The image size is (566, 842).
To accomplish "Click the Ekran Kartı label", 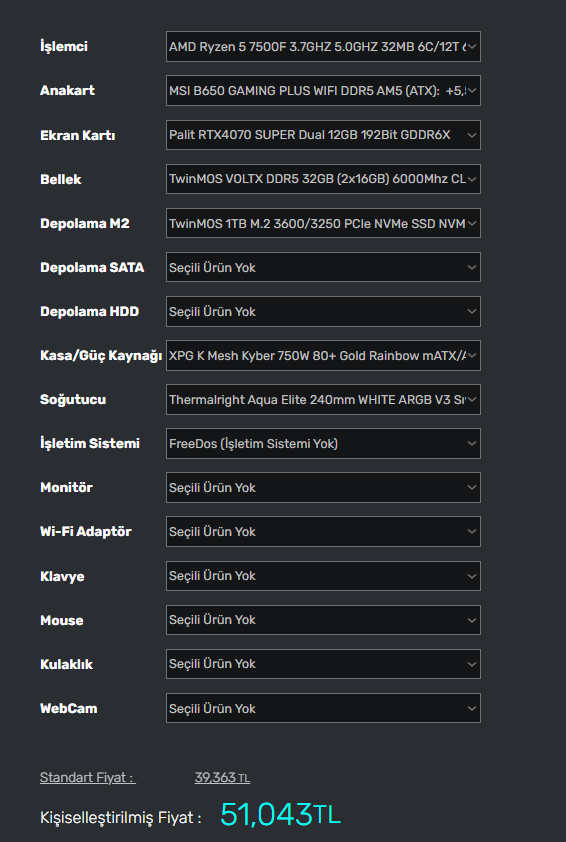I will pyautogui.click(x=78, y=135).
